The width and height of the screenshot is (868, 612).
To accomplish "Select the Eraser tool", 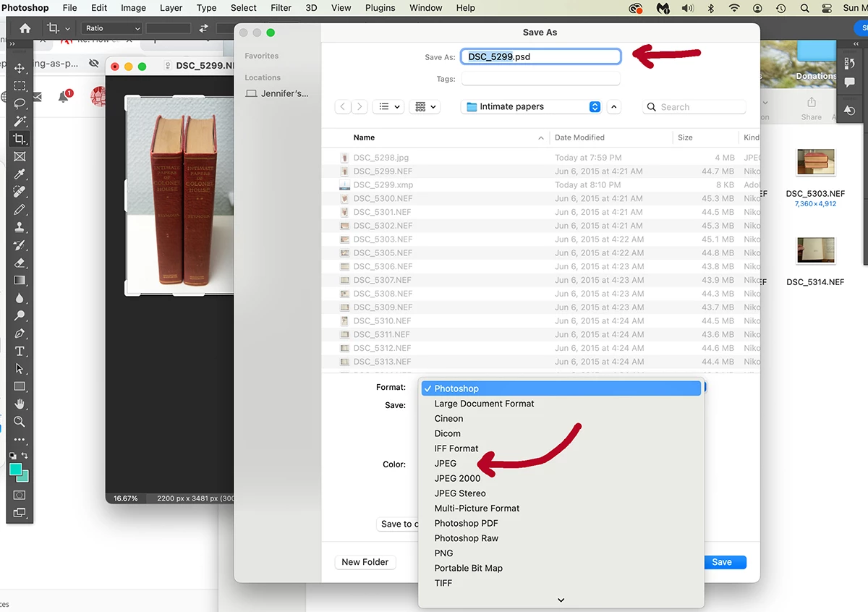I will coord(20,263).
